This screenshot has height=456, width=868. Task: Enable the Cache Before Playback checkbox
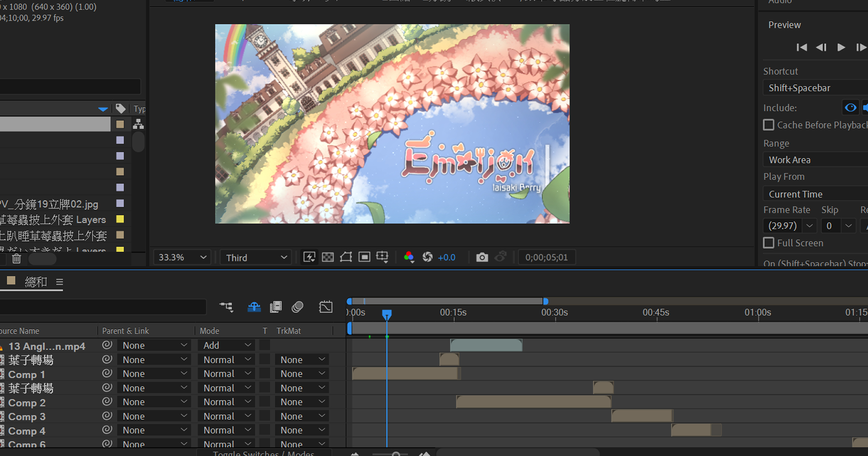point(769,125)
